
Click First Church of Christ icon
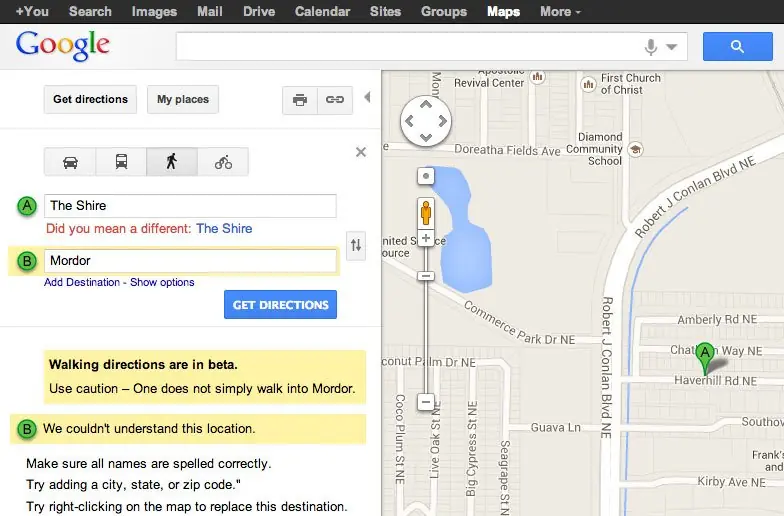coord(588,84)
